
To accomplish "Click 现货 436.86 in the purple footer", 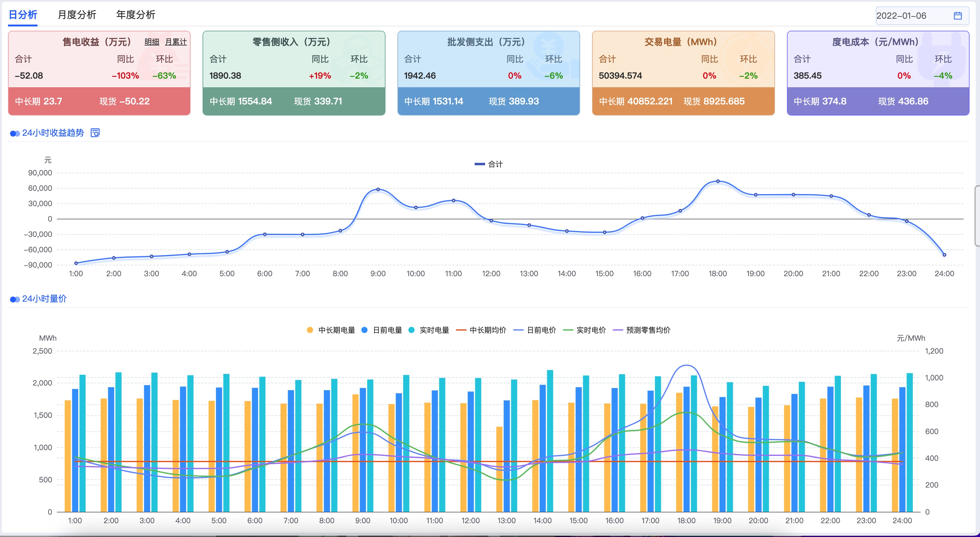I will (903, 101).
